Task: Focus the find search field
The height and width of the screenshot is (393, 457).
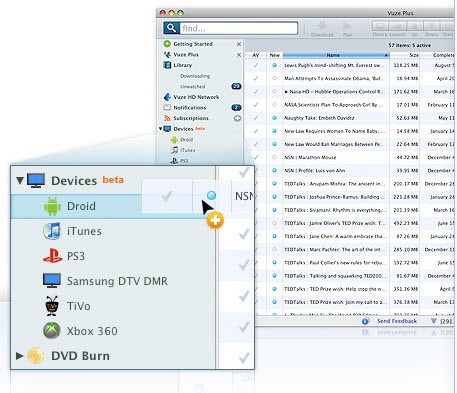Action: (239, 28)
